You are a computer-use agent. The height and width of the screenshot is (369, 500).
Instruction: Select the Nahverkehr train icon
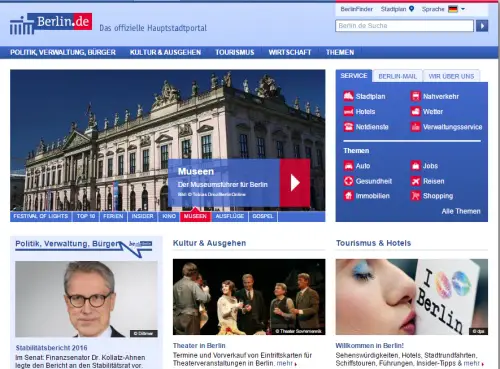click(x=415, y=96)
